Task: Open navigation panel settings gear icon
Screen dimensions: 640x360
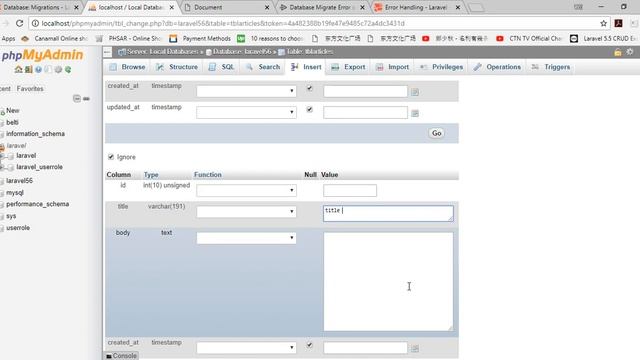Action: point(58,70)
